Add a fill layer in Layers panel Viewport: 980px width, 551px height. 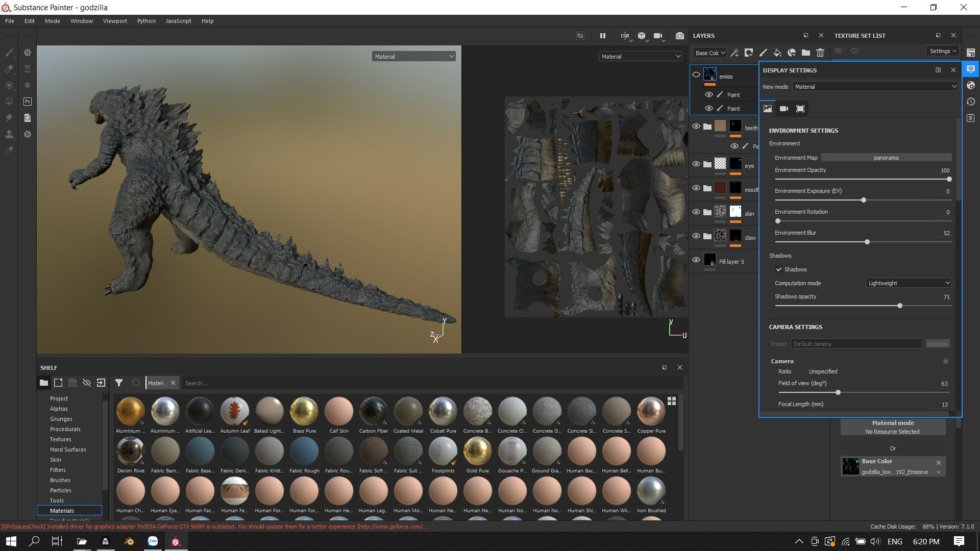point(777,53)
